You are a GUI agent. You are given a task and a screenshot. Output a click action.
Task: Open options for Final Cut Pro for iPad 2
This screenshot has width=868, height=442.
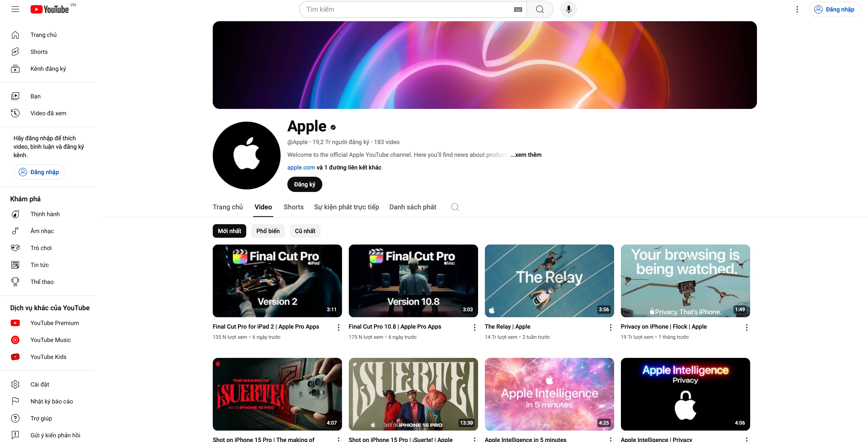tap(338, 327)
